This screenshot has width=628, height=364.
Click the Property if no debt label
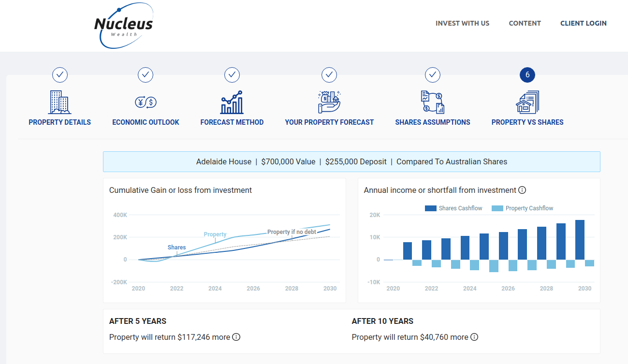coord(292,232)
